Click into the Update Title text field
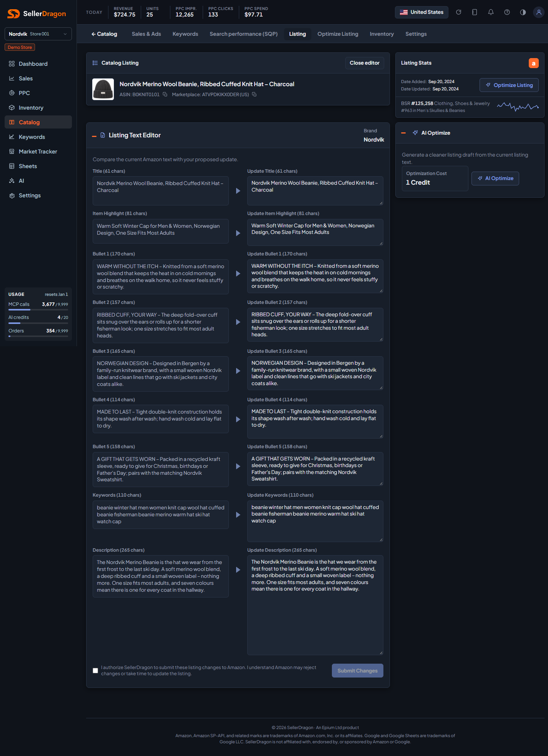 coord(315,191)
